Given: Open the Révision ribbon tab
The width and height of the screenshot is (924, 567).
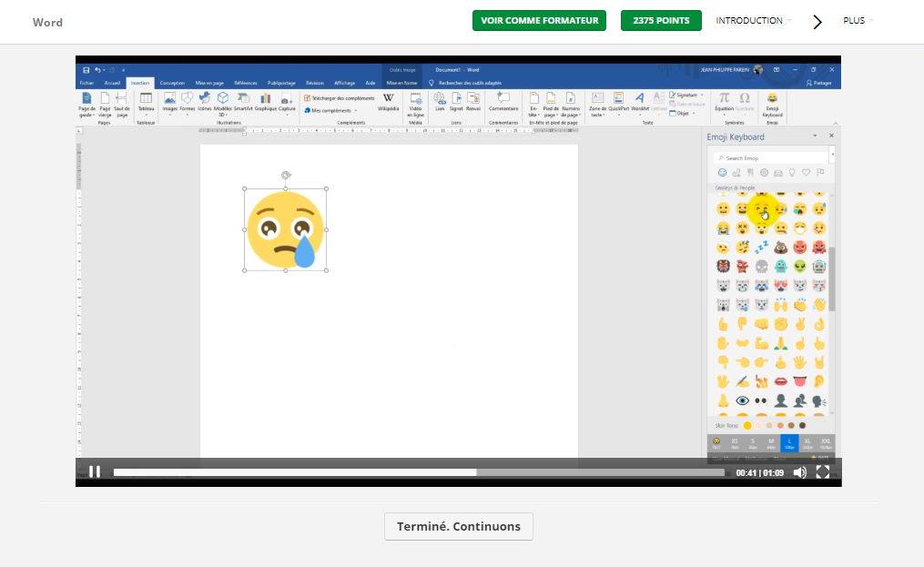Looking at the screenshot, I should coord(315,83).
